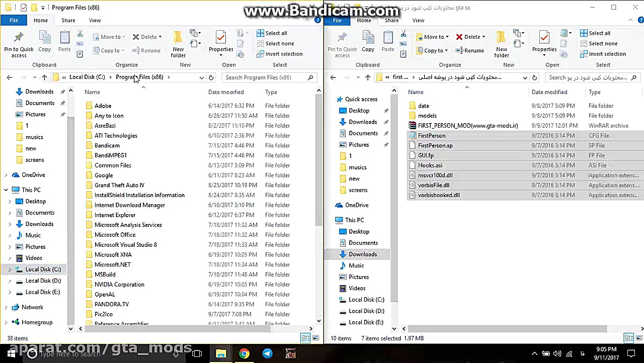Viewport: 644px width, 363px height.
Task: Click Cut scissors in gta sa window
Action: (x=404, y=34)
